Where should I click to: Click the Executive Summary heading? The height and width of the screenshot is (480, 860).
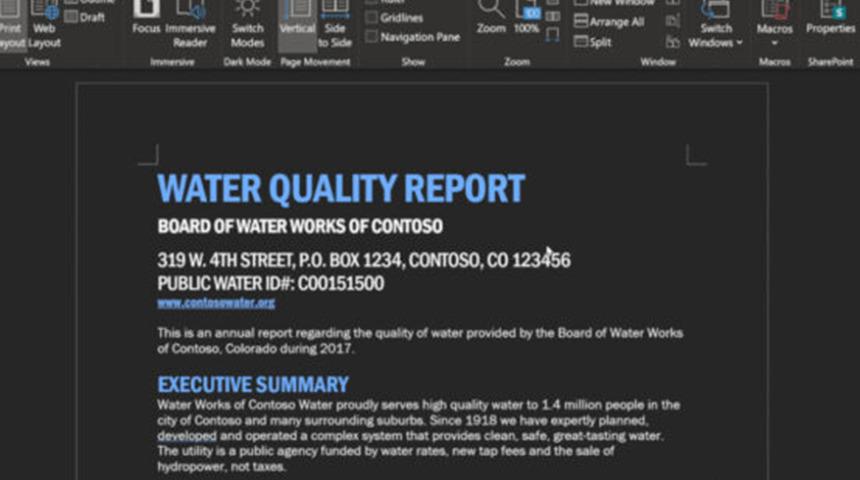click(253, 385)
